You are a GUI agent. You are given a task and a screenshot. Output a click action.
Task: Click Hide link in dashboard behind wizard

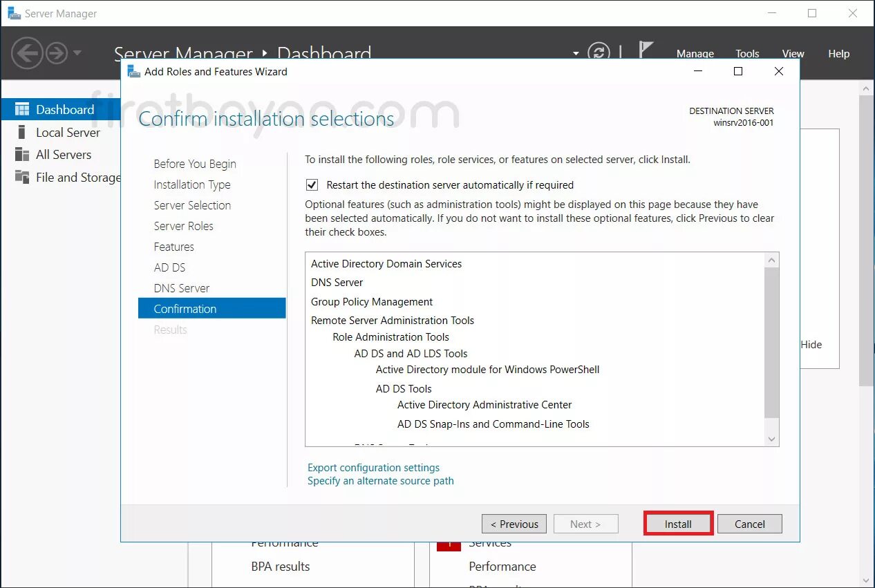point(811,345)
